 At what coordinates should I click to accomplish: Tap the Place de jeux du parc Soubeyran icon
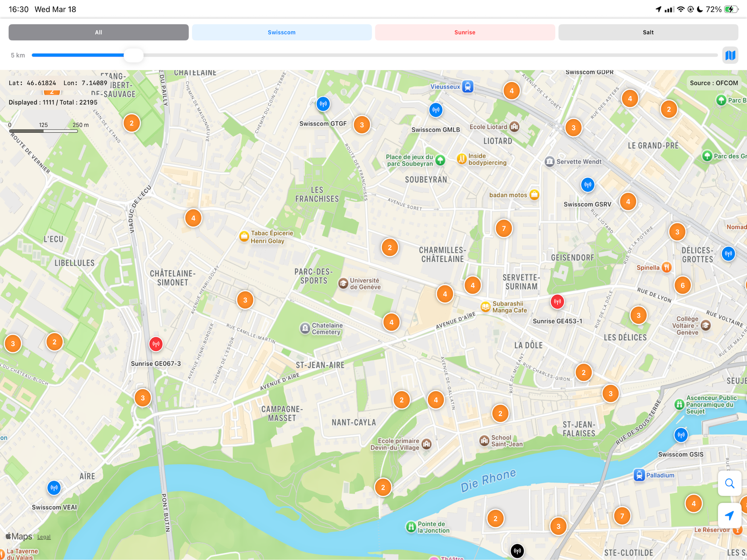[x=440, y=160]
